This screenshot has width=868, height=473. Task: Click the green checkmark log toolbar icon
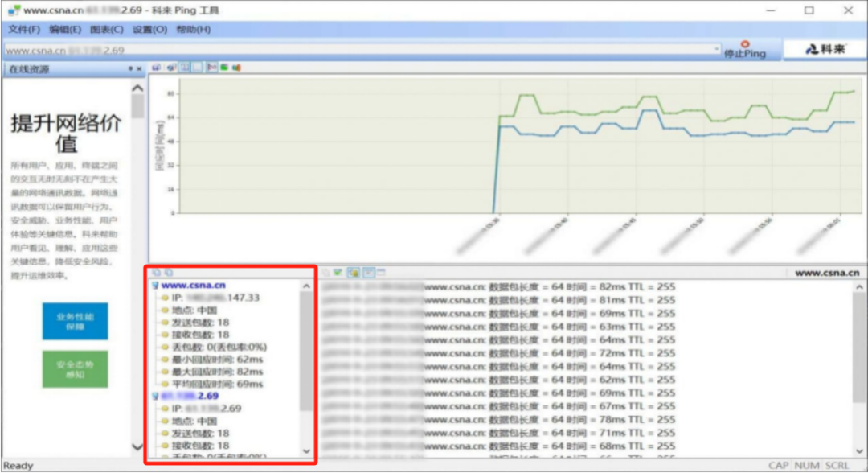(x=338, y=272)
